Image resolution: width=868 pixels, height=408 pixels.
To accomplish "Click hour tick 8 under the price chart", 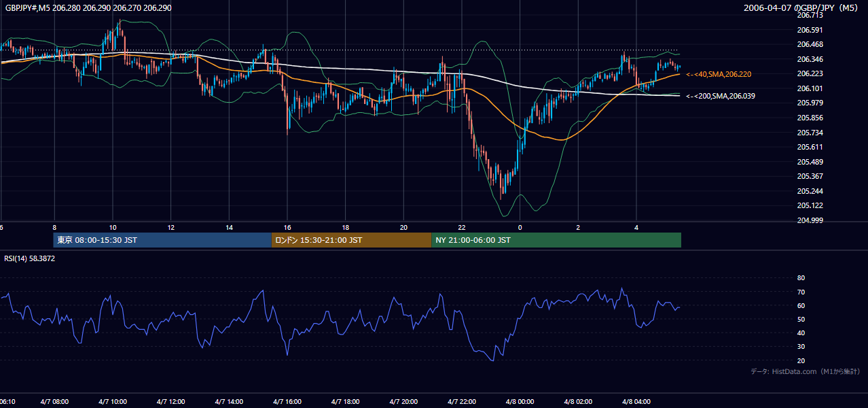I will tap(54, 227).
